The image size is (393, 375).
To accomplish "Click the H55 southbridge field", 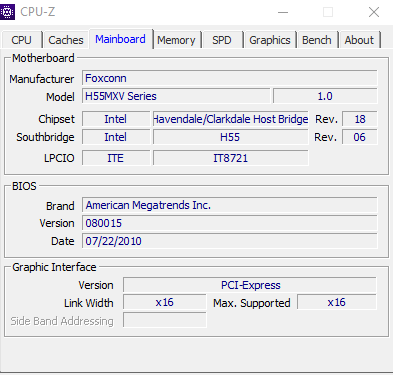I will coord(231,137).
